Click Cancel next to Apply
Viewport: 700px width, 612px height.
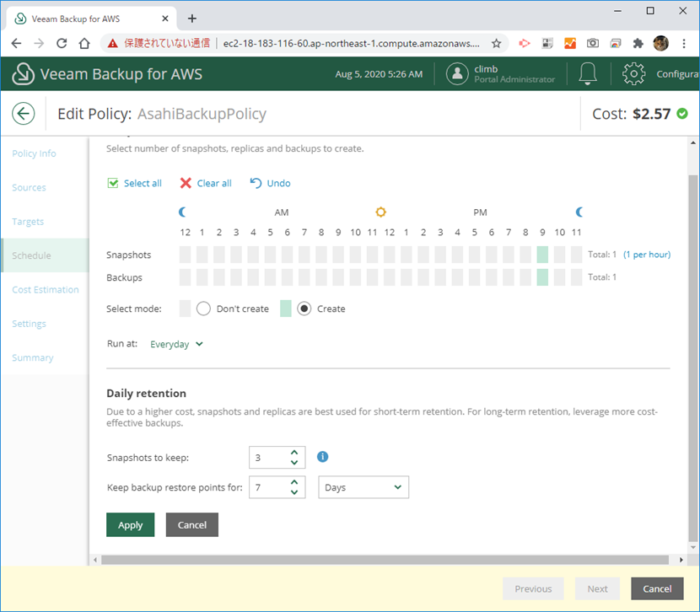pos(192,524)
